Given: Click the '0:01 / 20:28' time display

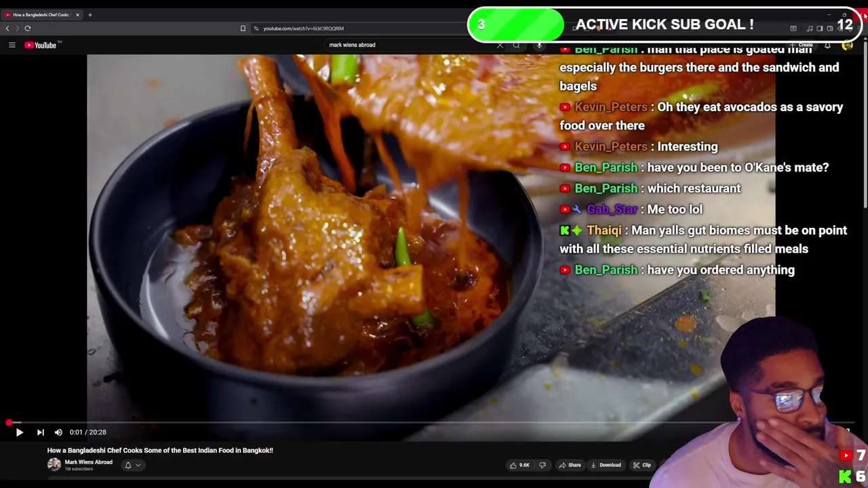Looking at the screenshot, I should click(x=88, y=432).
